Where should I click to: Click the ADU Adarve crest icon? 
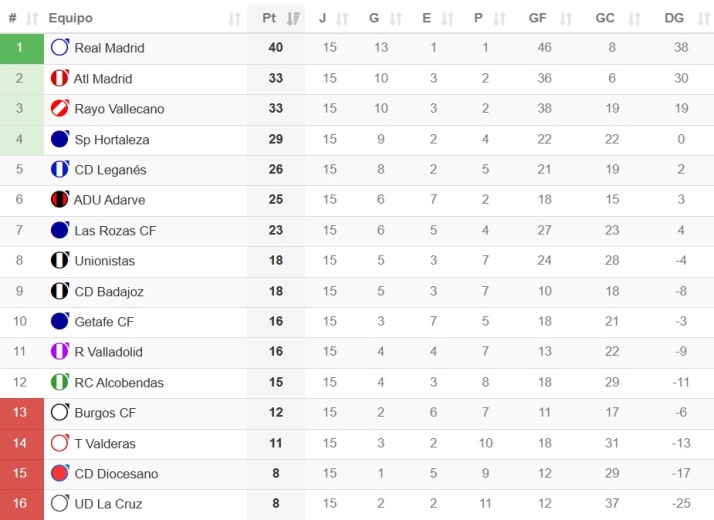pos(60,200)
